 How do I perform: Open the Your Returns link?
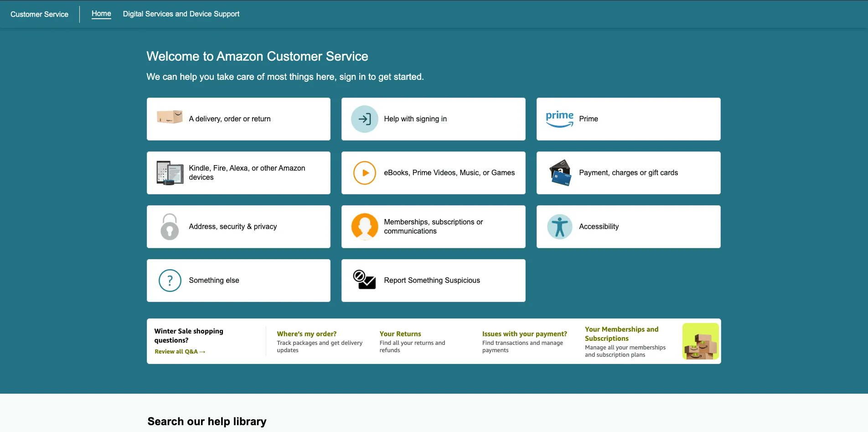(x=400, y=333)
